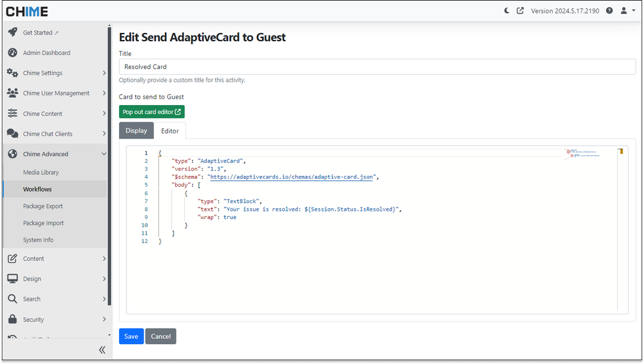This screenshot has height=364, width=644.
Task: Click Pop out card editor button
Action: coord(151,111)
